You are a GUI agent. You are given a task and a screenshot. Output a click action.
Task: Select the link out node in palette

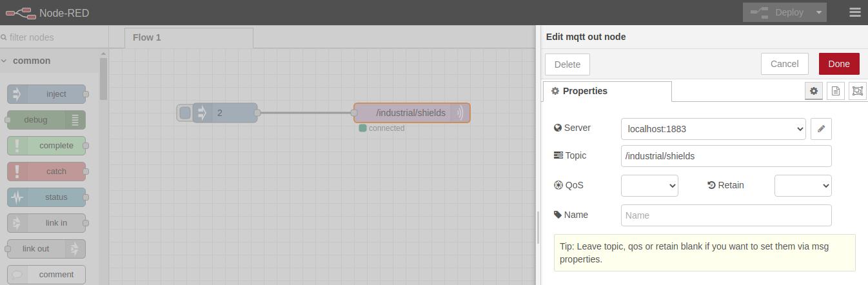coord(46,249)
